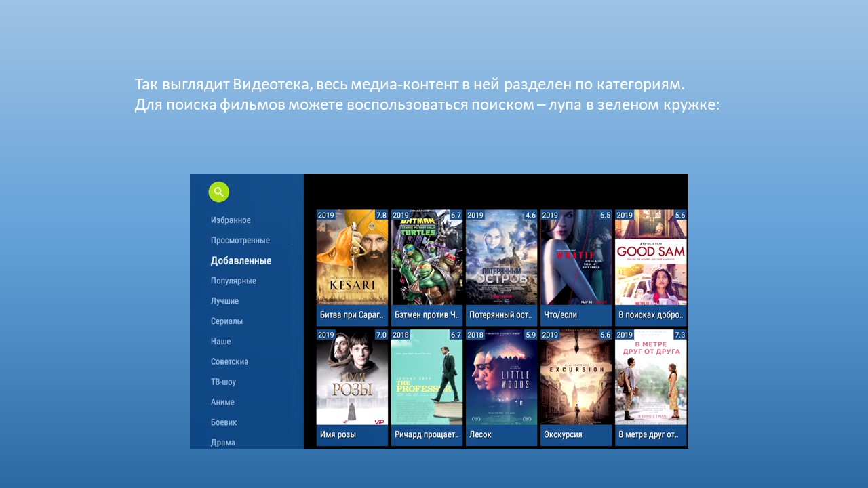This screenshot has width=868, height=488.
Task: Open the Боевик category
Action: [224, 422]
